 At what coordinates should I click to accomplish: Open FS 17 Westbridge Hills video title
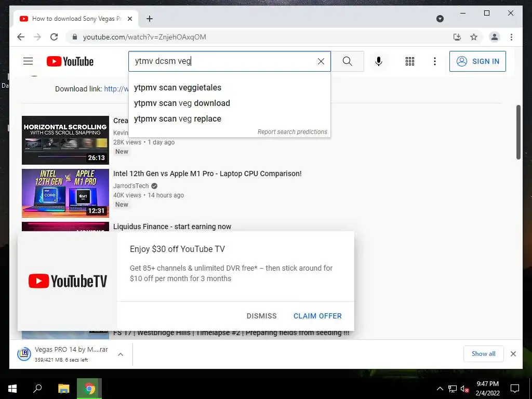point(231,333)
